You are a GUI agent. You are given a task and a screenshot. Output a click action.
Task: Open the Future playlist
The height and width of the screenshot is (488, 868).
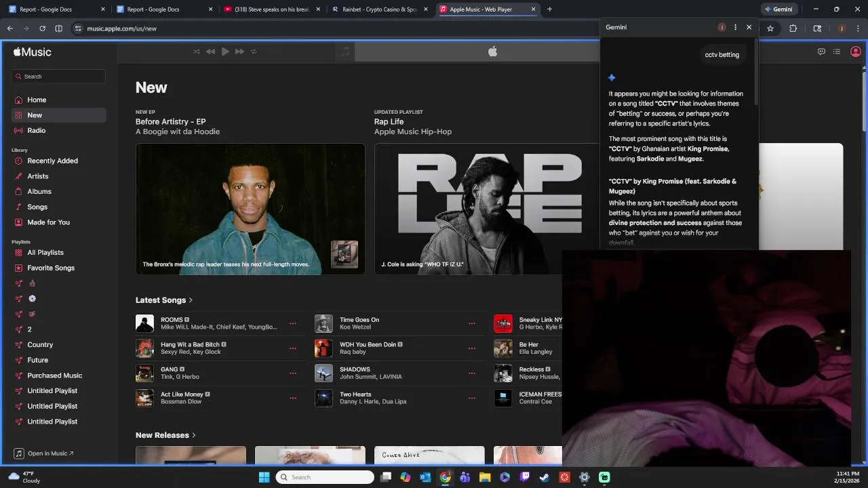coord(58,360)
